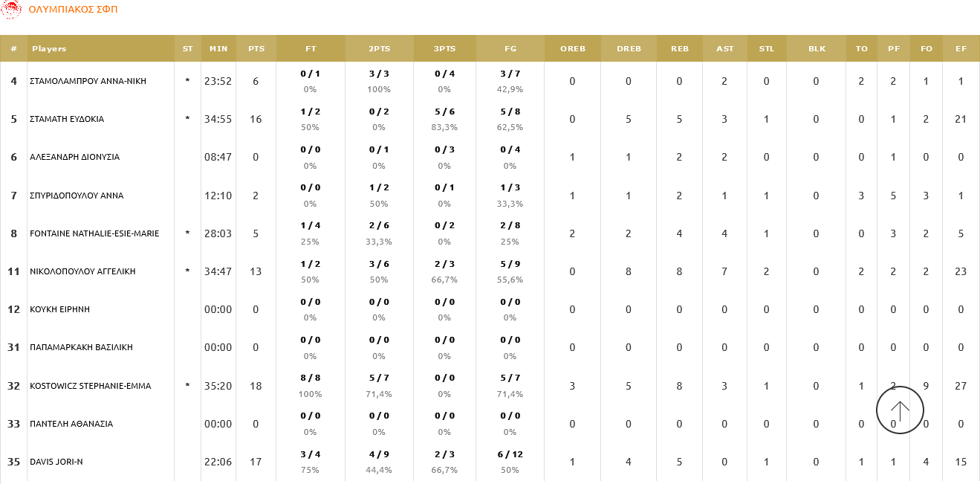Click the scroll-to-top arrow button
Image resolution: width=980 pixels, height=484 pixels.
coord(900,409)
